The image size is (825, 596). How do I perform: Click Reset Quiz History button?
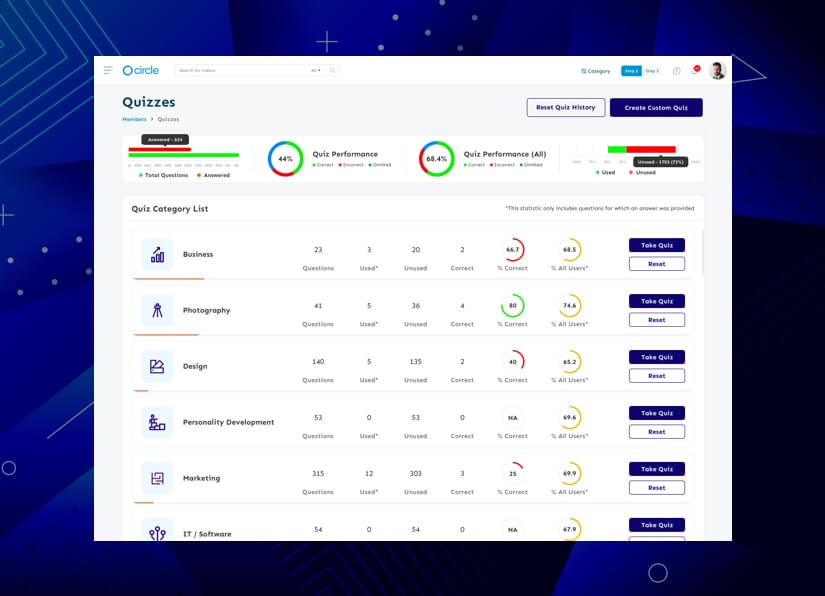point(565,107)
